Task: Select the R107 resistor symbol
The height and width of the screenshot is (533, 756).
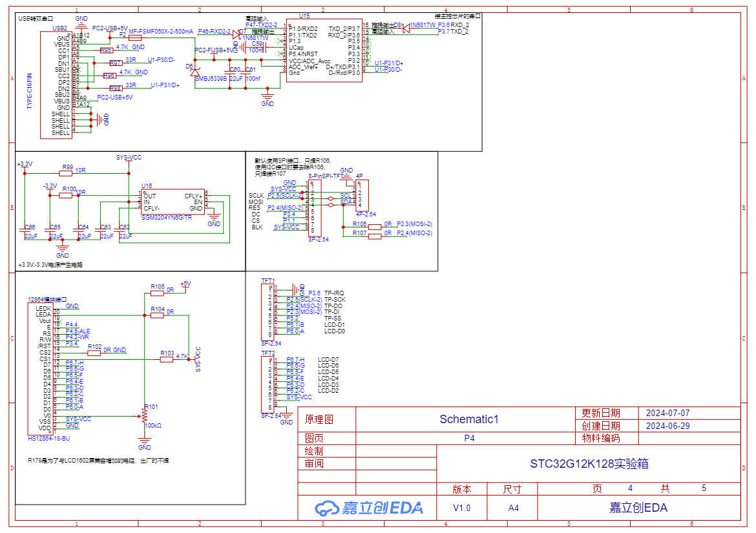Action: click(375, 236)
